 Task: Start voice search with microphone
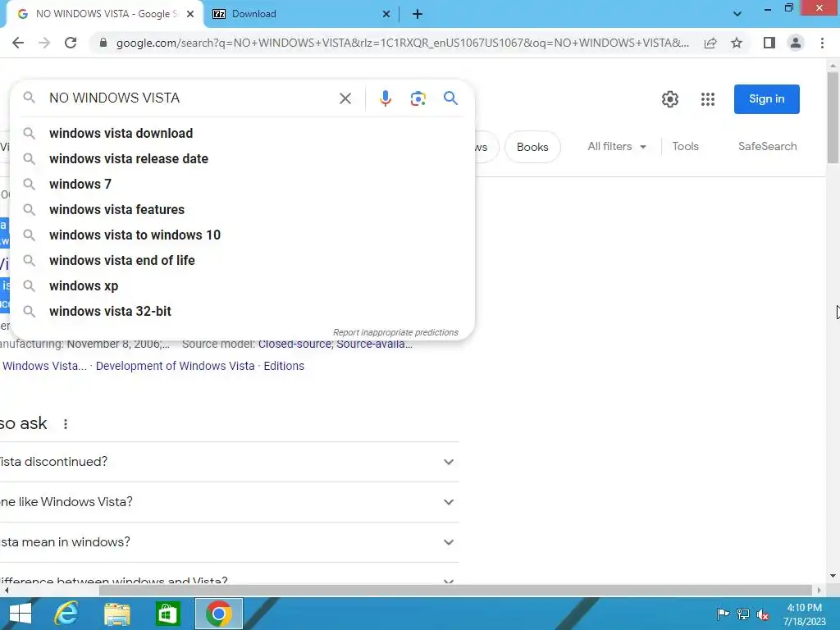(386, 98)
